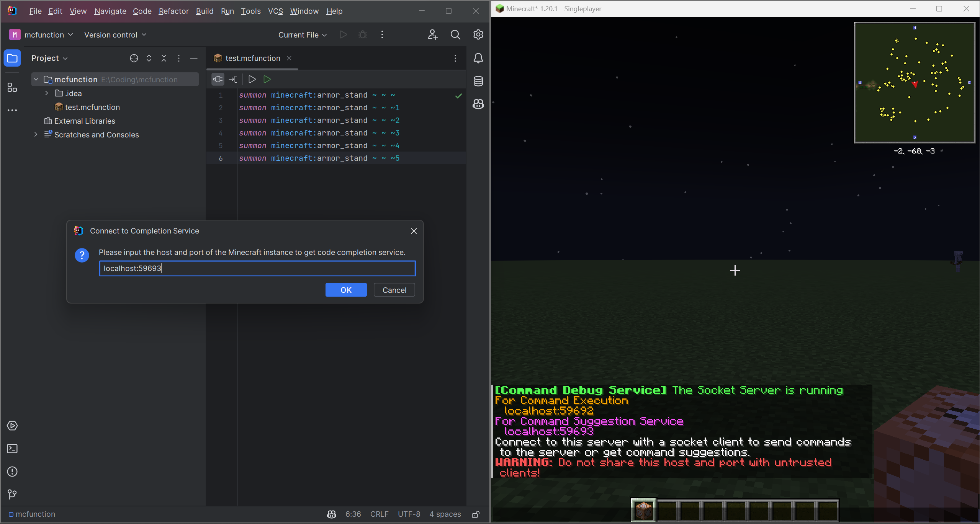
Task: Open the Project view dropdown
Action: coord(49,58)
